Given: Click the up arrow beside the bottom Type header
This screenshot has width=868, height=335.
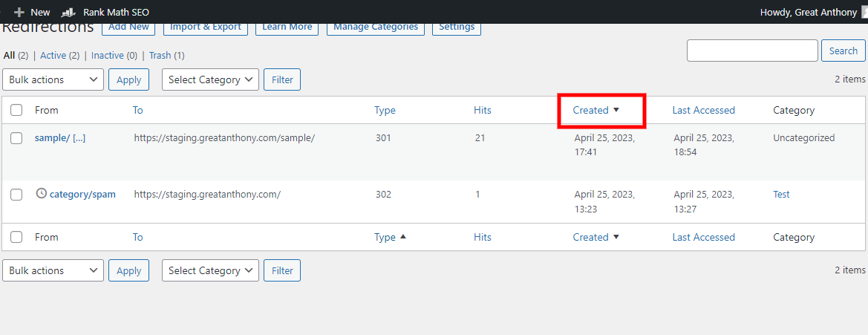Looking at the screenshot, I should (x=403, y=237).
